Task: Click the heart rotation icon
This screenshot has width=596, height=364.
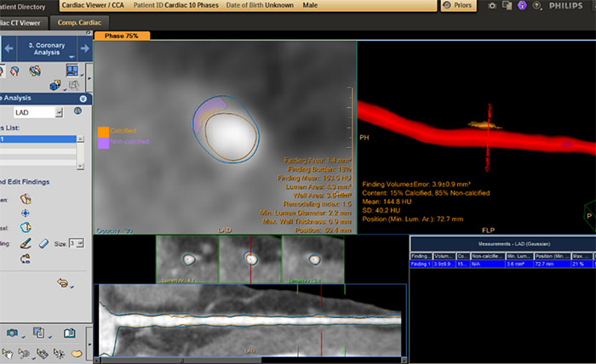Action: [35, 71]
